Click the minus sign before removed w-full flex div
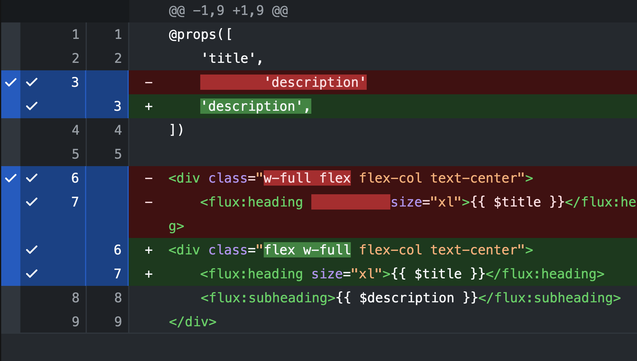 point(149,178)
